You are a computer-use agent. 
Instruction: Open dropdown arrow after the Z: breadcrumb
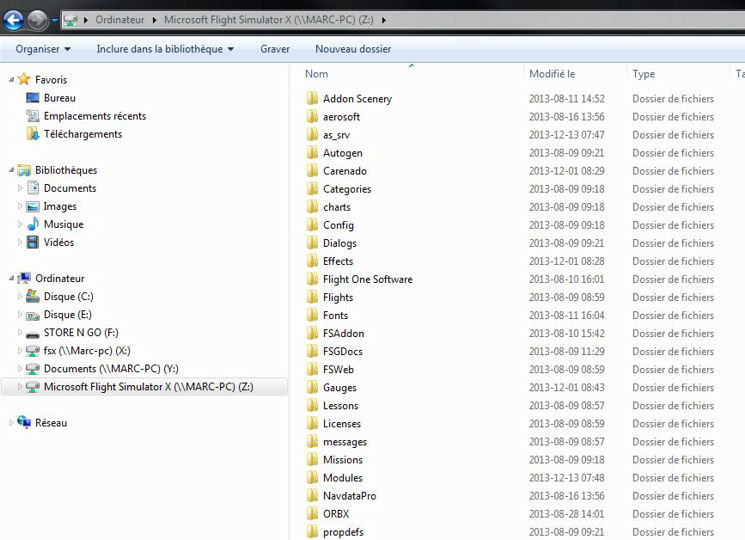coord(383,20)
